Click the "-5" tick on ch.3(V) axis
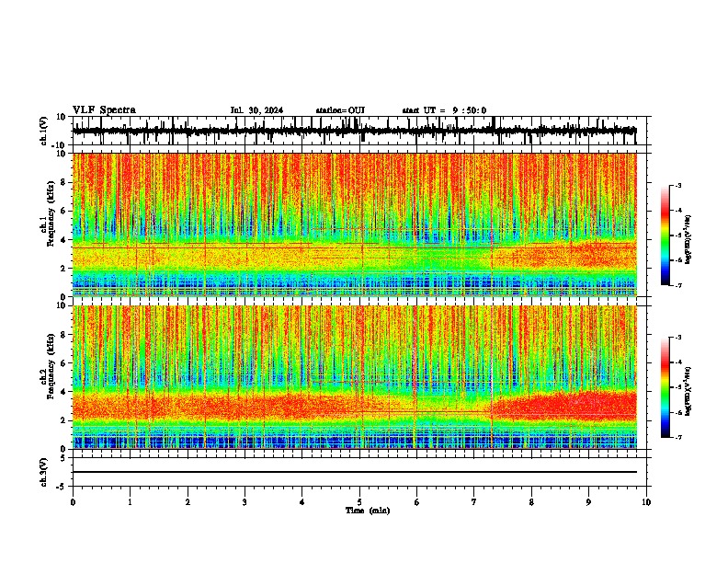The height and width of the screenshot is (563, 728). [62, 487]
